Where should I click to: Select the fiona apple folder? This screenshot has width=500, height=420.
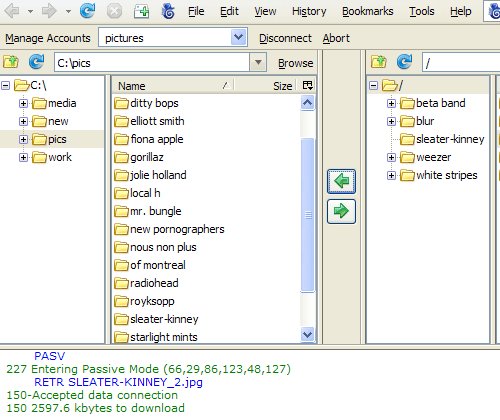coord(149,139)
